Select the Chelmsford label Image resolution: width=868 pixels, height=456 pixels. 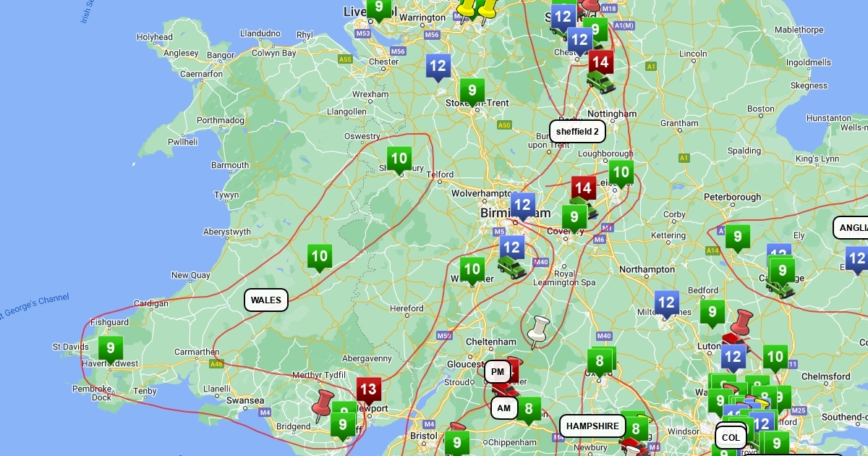[x=825, y=377]
